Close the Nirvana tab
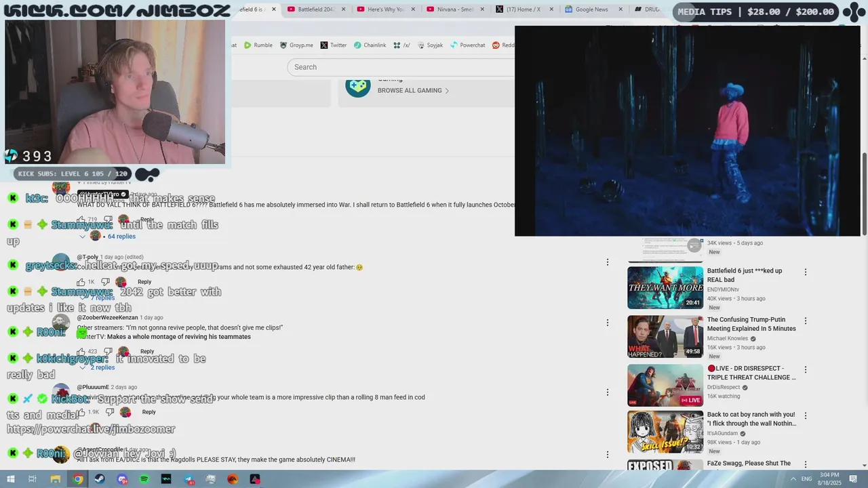868x488 pixels. coord(482,9)
